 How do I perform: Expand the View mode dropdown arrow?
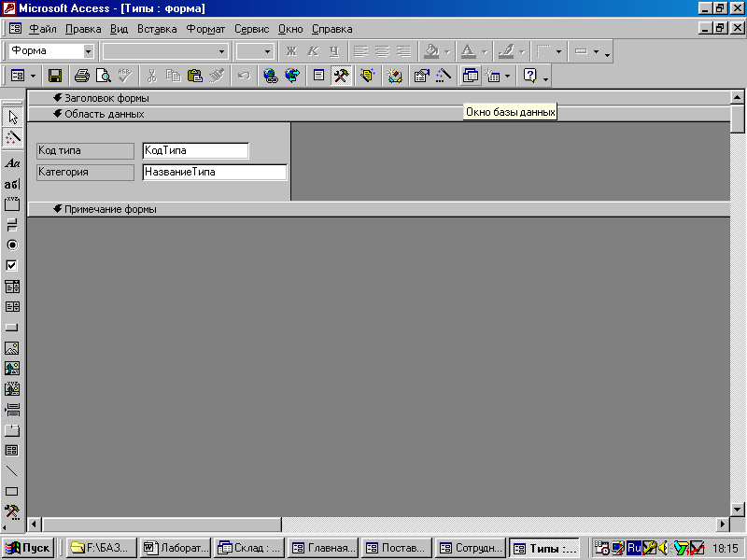pos(33,76)
